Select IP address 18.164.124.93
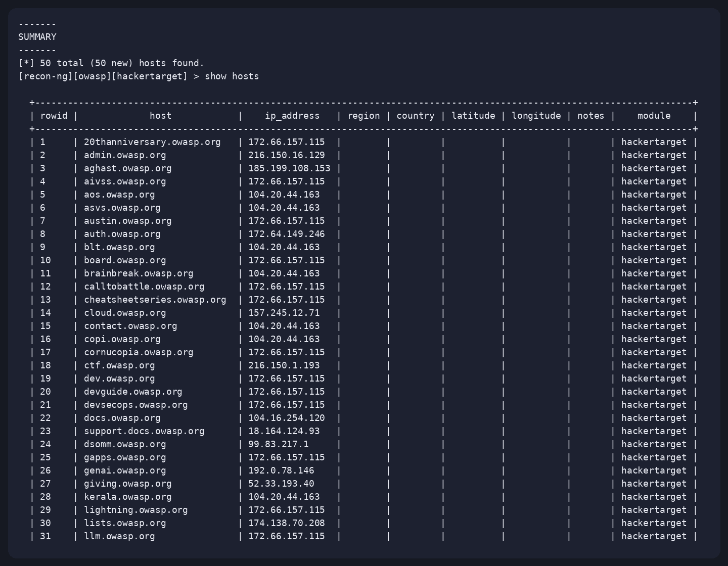The width and height of the screenshot is (728, 566). [284, 431]
